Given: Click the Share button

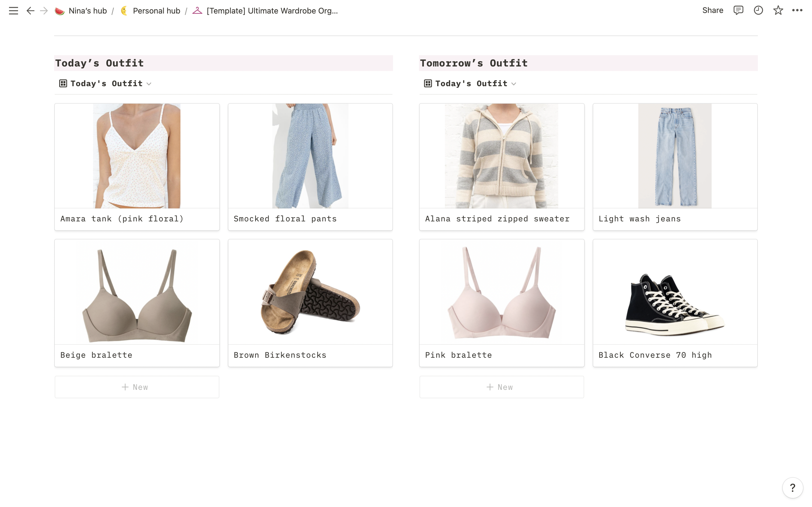Looking at the screenshot, I should point(713,10).
